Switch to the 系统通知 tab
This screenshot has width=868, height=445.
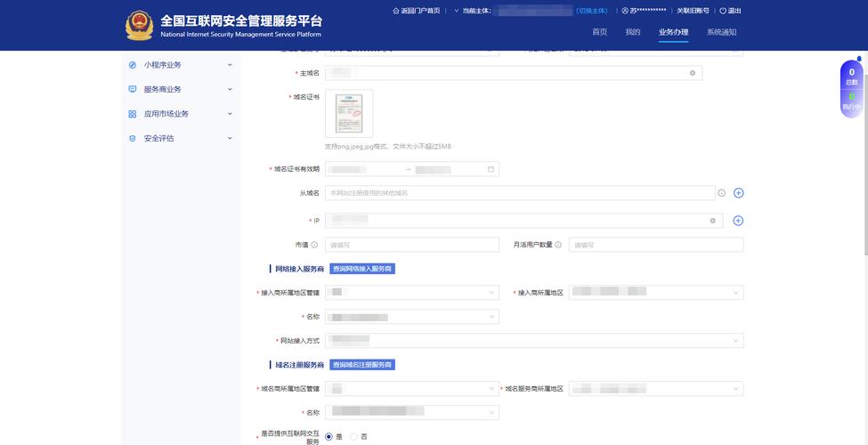coord(721,32)
